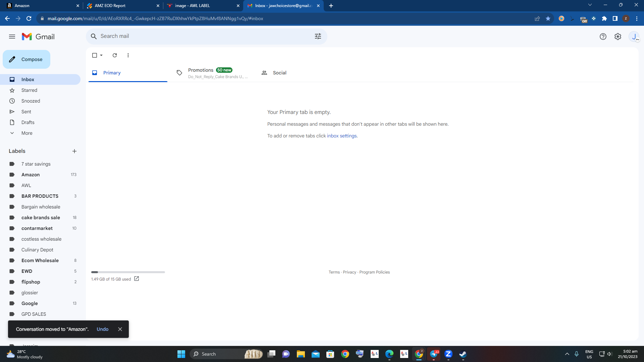The width and height of the screenshot is (644, 362).
Task: Open Gmail Settings gear
Action: point(618,37)
